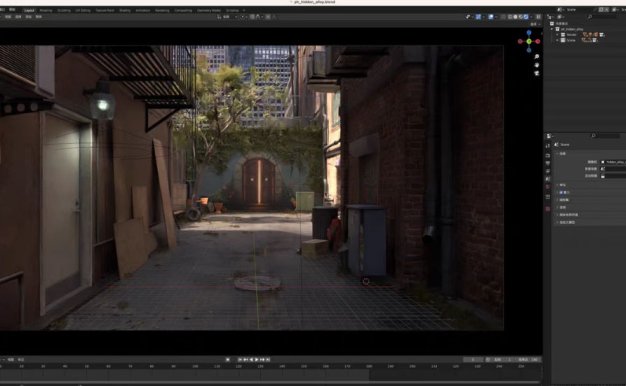The height and width of the screenshot is (386, 626).
Task: Pause viewport render preview
Action: (539, 17)
